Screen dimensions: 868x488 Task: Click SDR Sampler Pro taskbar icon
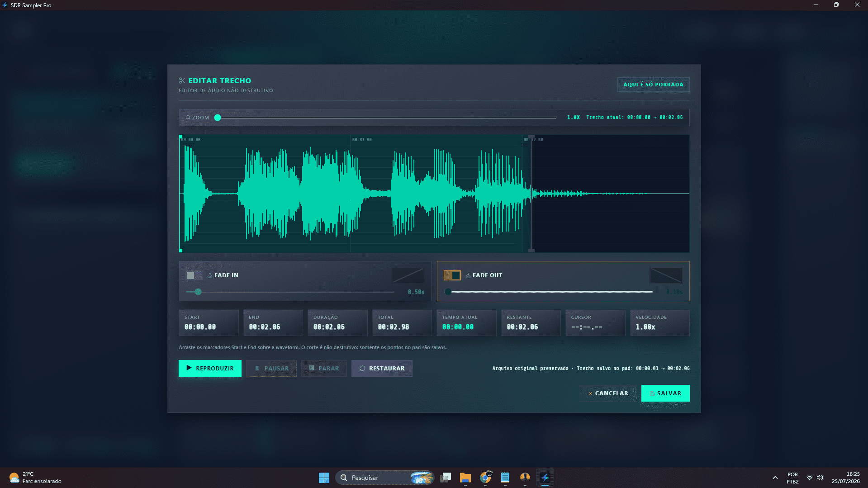(545, 478)
